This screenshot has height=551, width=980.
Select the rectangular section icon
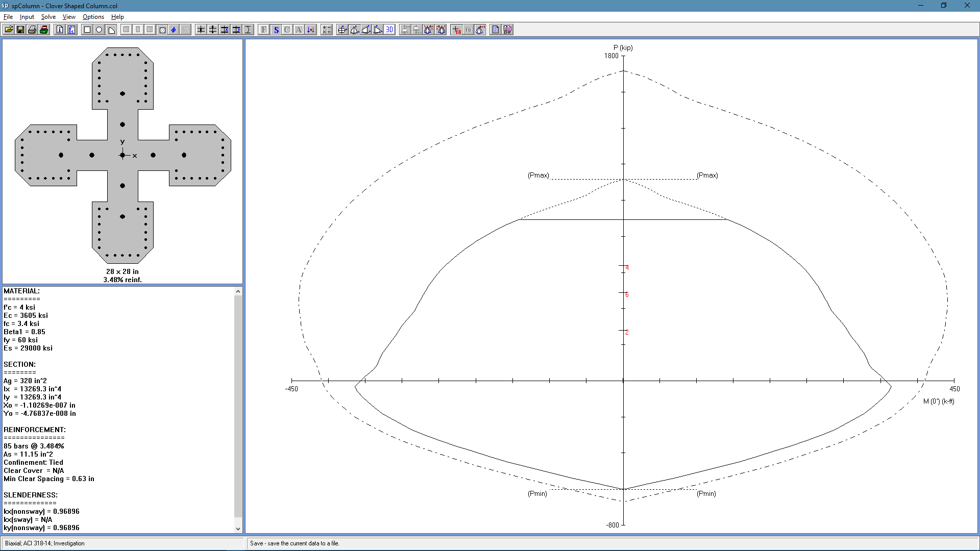(x=87, y=30)
